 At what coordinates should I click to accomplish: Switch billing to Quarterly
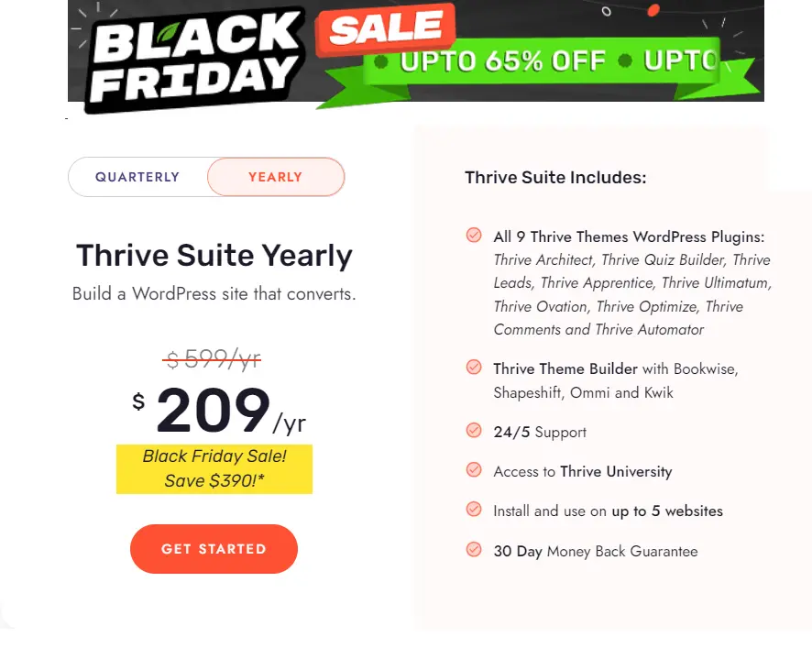click(x=137, y=177)
